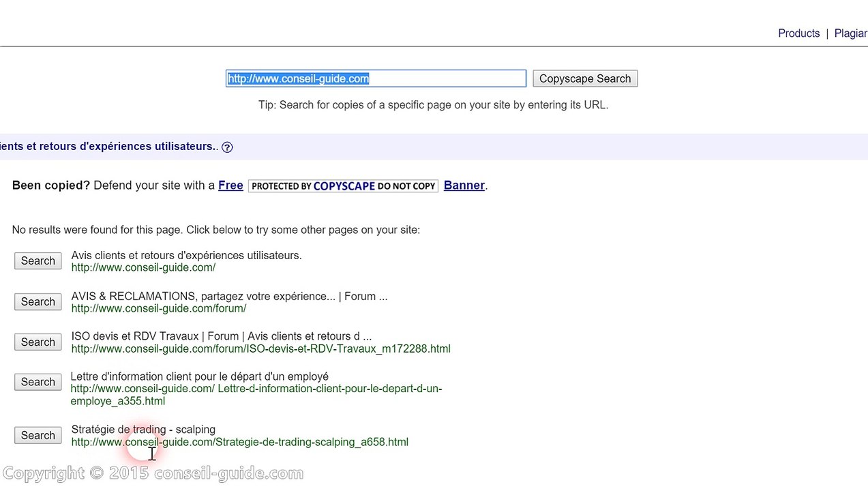Screen dimensions: 868x491
Task: Click title 'Avis clients et retours d'expériences utilisateurs.' in results
Action: tap(186, 256)
